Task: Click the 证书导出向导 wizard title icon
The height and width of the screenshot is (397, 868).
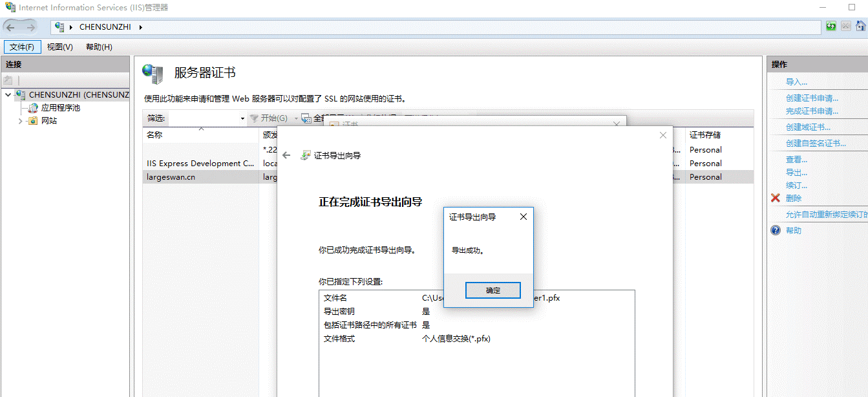Action: pos(306,156)
